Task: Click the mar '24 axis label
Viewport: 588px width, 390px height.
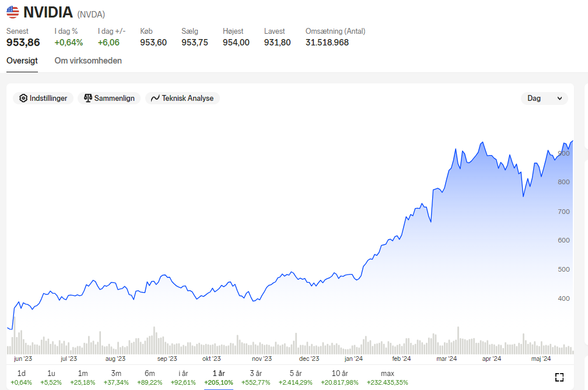Action: click(x=447, y=359)
